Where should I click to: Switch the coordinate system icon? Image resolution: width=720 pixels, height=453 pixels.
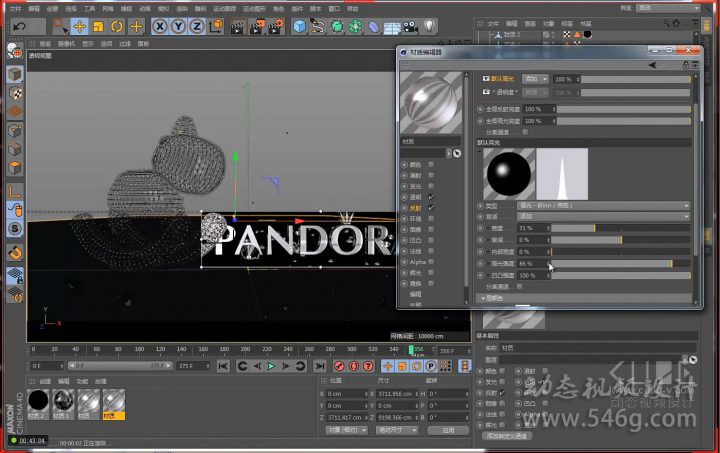tap(216, 26)
